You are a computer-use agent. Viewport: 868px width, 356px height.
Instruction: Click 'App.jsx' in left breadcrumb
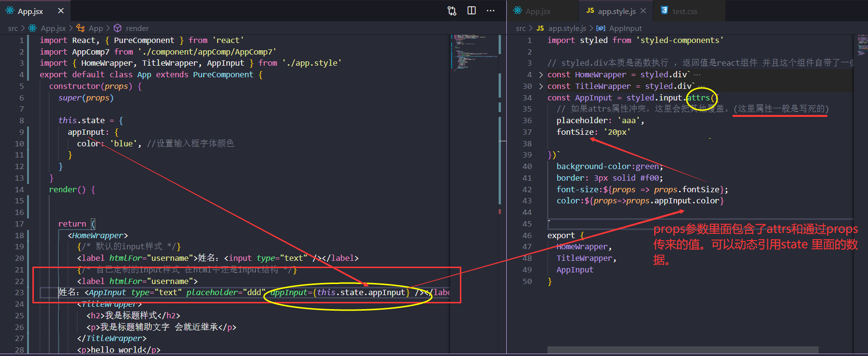click(53, 28)
